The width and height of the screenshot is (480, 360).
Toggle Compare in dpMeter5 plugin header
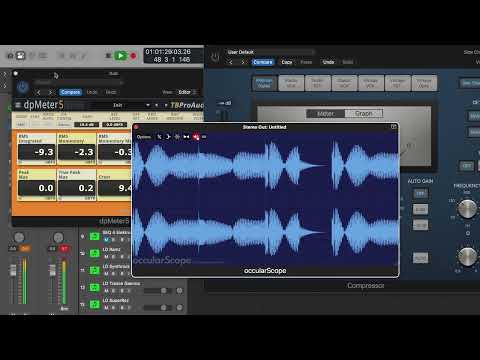coord(70,92)
